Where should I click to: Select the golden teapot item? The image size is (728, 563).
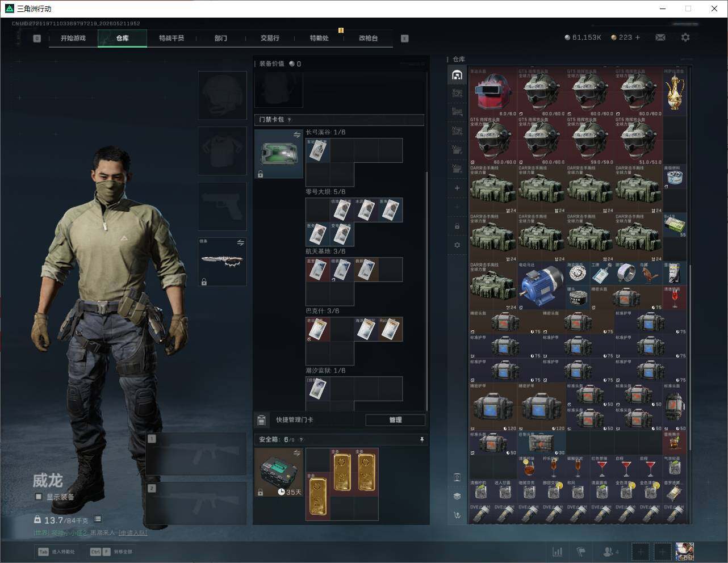click(675, 93)
